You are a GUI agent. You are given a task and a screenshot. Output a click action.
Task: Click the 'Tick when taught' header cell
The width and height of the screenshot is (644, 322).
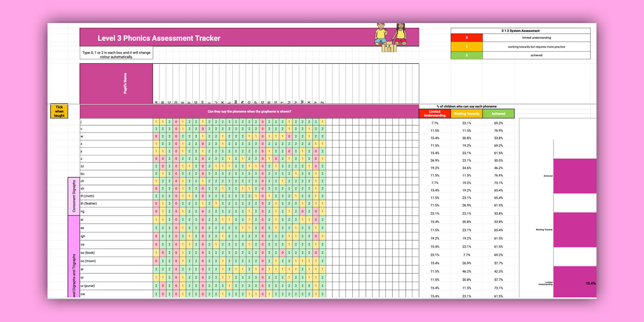(59, 111)
